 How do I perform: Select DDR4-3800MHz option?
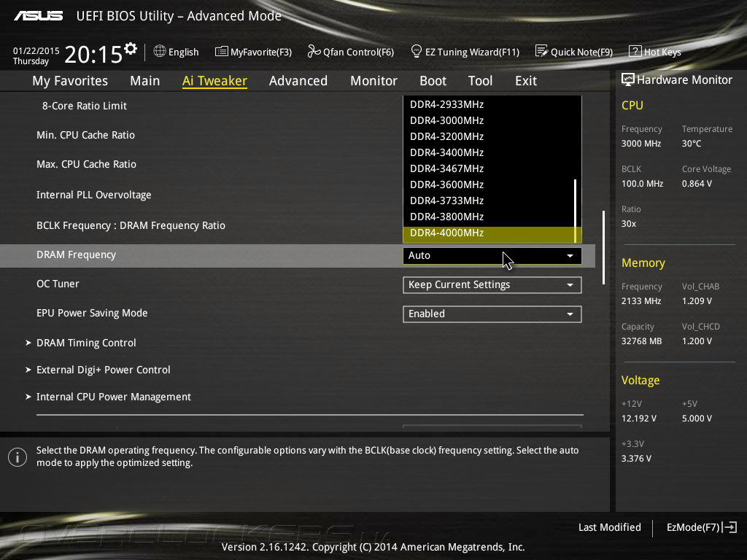click(489, 217)
